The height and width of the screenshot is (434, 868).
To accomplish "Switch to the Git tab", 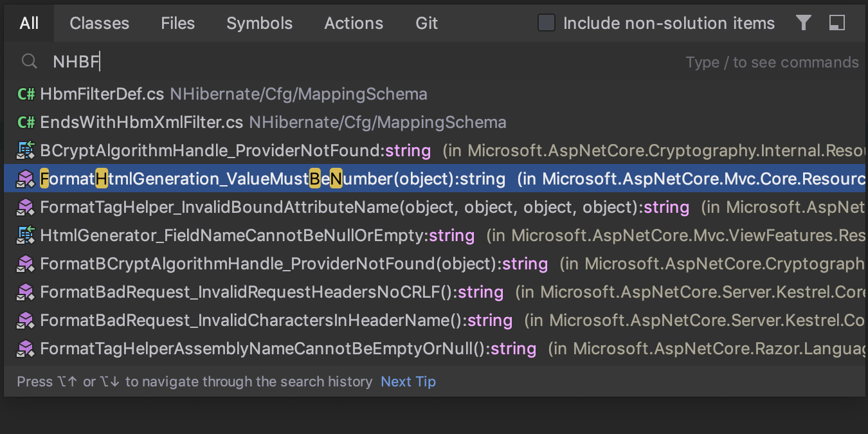I will coord(426,23).
